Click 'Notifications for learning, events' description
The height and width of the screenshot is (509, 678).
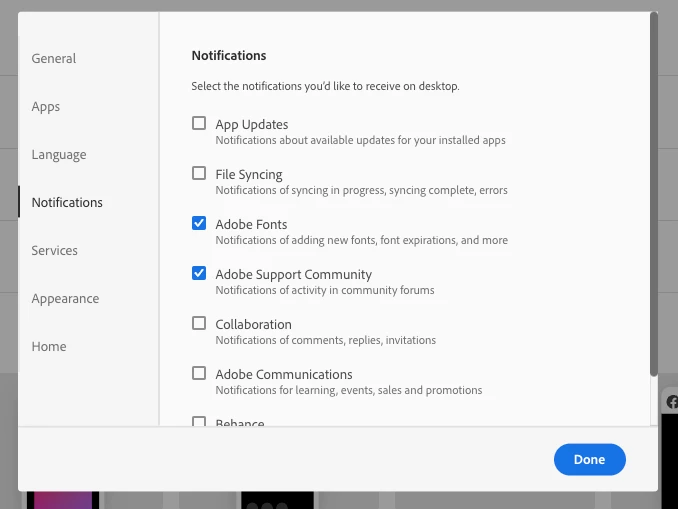[x=349, y=390]
